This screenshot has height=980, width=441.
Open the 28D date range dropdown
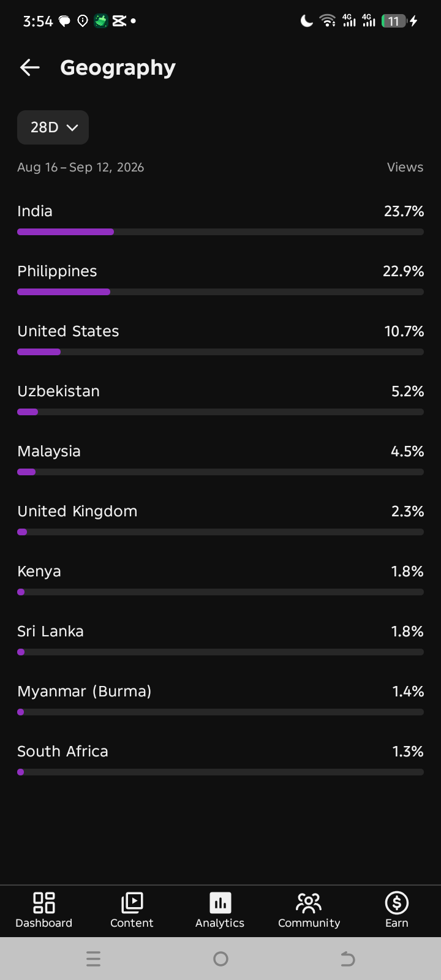[x=53, y=127]
